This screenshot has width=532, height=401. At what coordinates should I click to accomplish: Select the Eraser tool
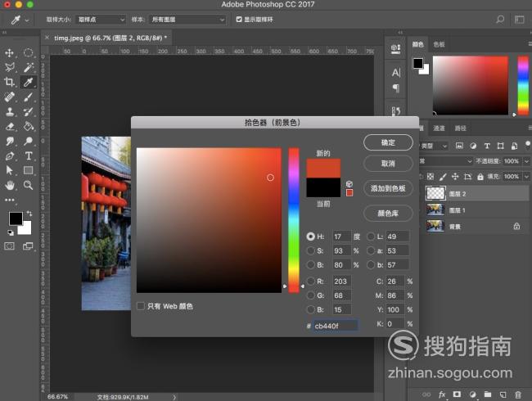(9, 126)
